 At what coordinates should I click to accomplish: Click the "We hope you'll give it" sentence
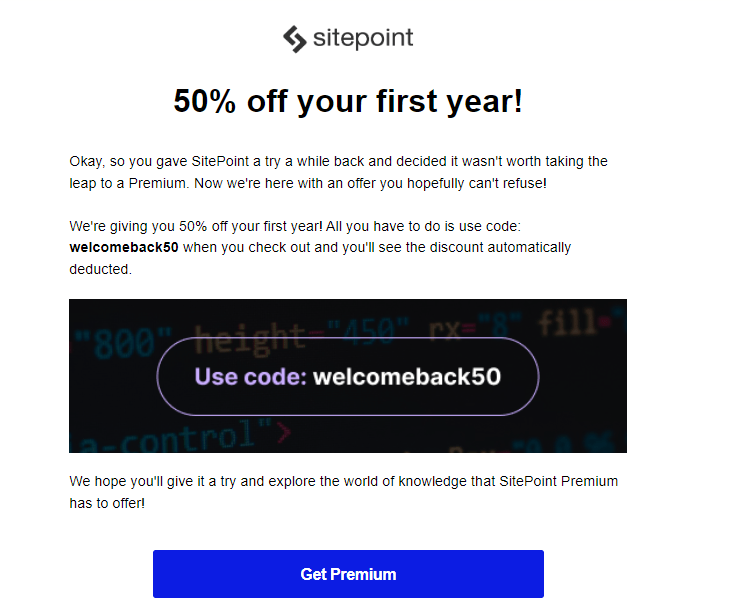(344, 481)
